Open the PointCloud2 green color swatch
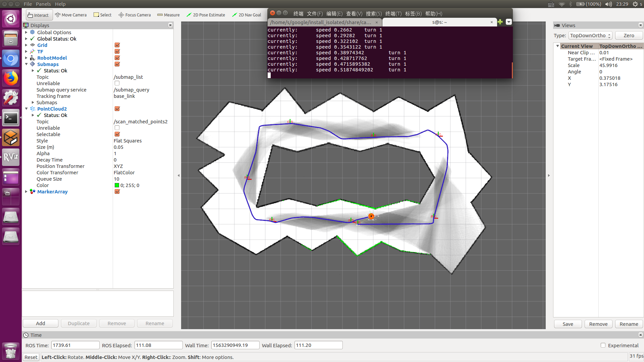 point(117,185)
